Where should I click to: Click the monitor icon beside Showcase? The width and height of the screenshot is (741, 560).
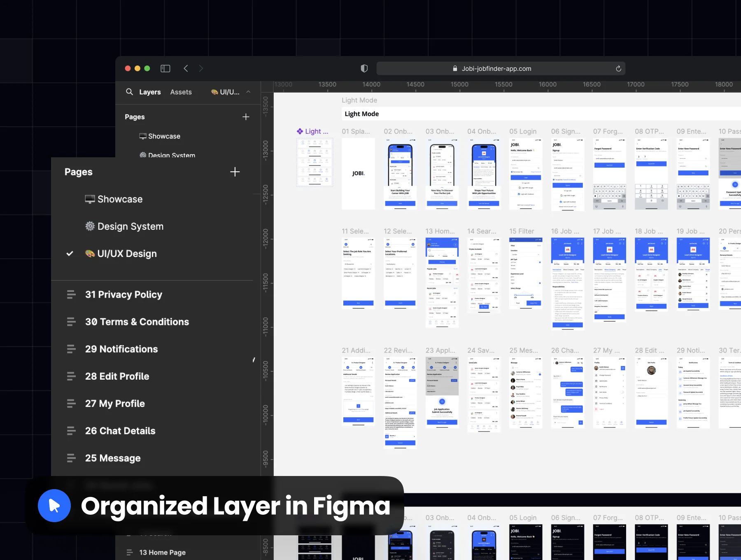(90, 199)
